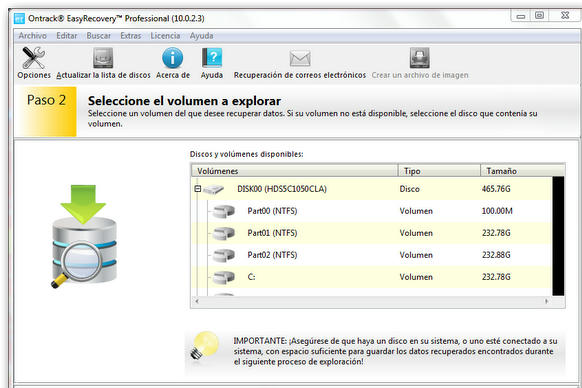Open the Acerca de info icon
This screenshot has height=388, width=582.
coord(173,58)
